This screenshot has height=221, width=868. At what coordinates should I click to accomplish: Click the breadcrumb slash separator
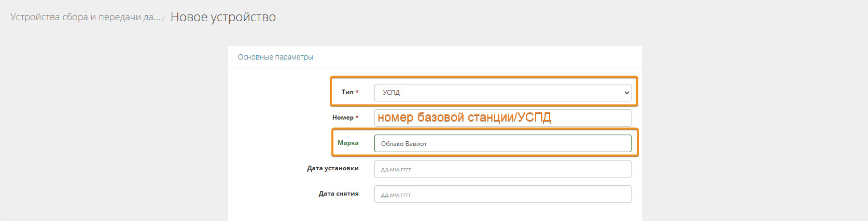click(163, 19)
